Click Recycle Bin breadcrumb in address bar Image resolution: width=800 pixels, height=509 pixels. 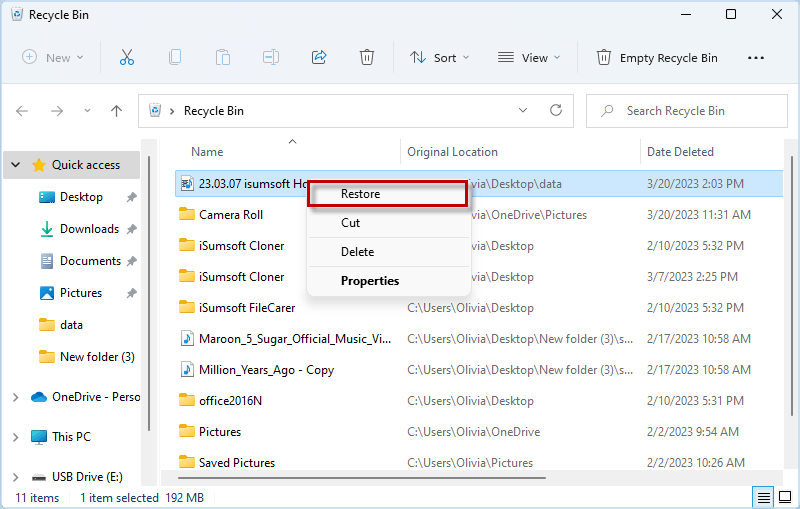coord(214,111)
